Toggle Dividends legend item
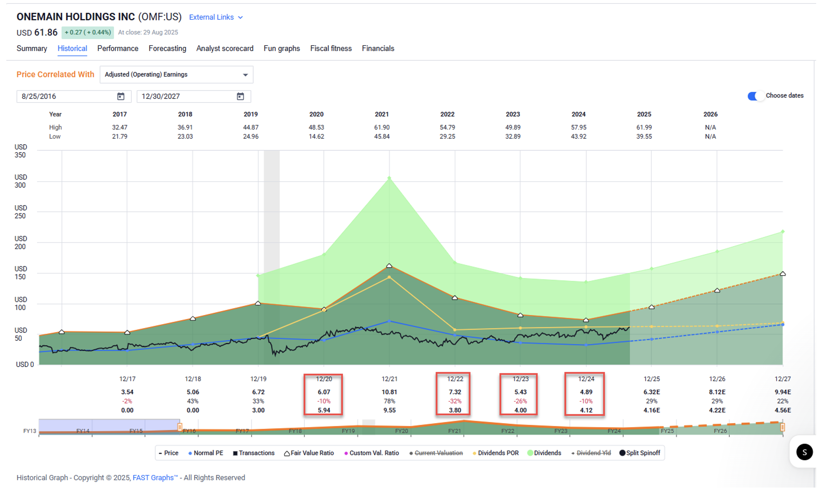This screenshot has width=819, height=504. click(x=544, y=453)
